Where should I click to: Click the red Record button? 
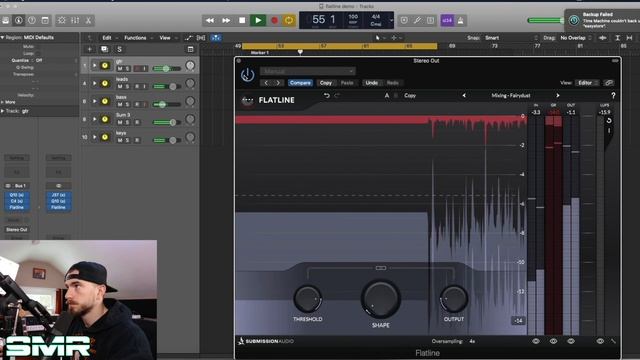(274, 20)
